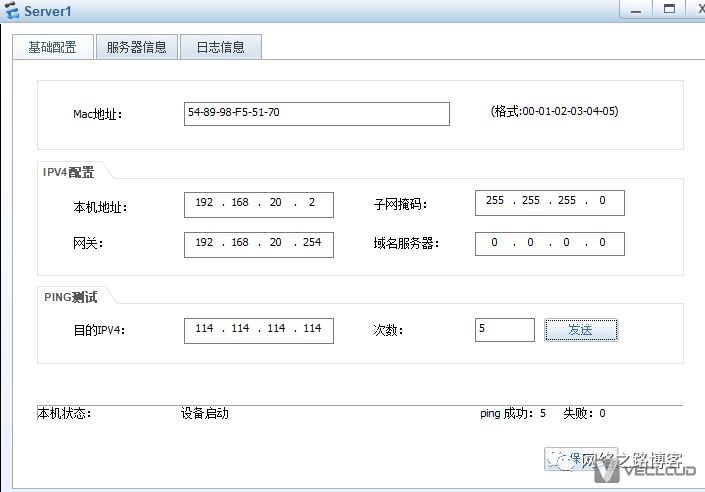Switch to the 基础配置 tab
Image resolution: width=705 pixels, height=492 pixels.
pyautogui.click(x=53, y=47)
